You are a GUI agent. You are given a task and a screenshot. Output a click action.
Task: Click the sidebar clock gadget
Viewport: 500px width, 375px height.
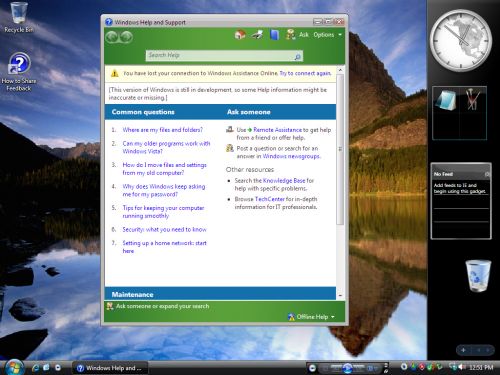460,41
